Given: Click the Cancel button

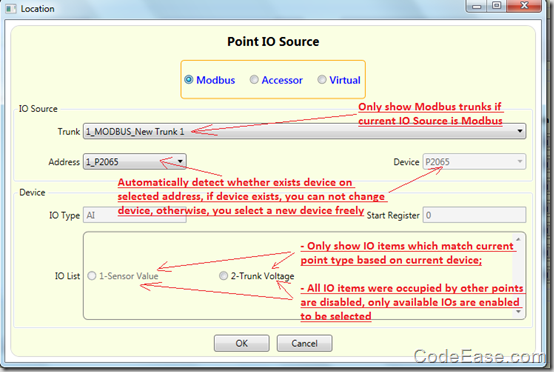Looking at the screenshot, I should pyautogui.click(x=304, y=343).
